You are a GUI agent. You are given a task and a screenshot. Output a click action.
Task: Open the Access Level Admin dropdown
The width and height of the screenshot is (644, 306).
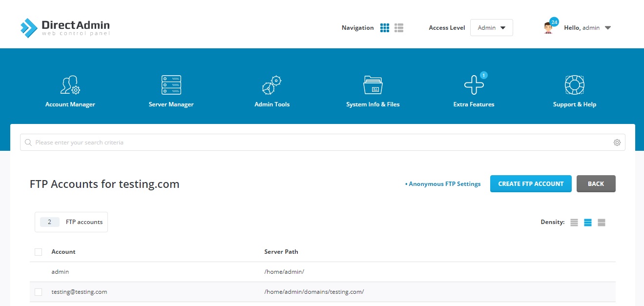tap(491, 28)
